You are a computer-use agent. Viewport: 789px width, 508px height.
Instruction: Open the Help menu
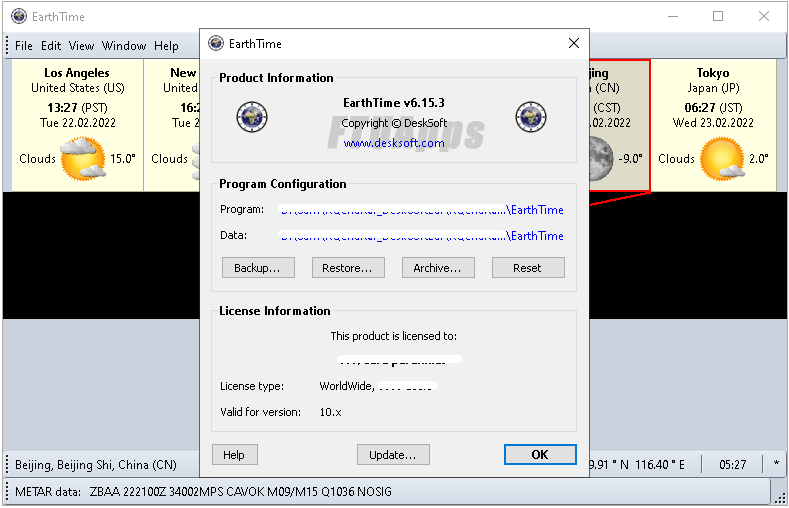tap(166, 46)
